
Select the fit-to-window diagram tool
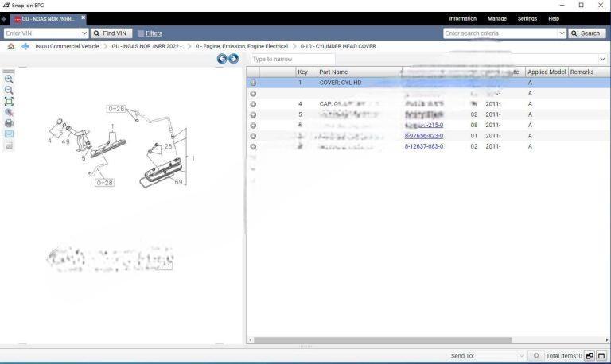9,102
